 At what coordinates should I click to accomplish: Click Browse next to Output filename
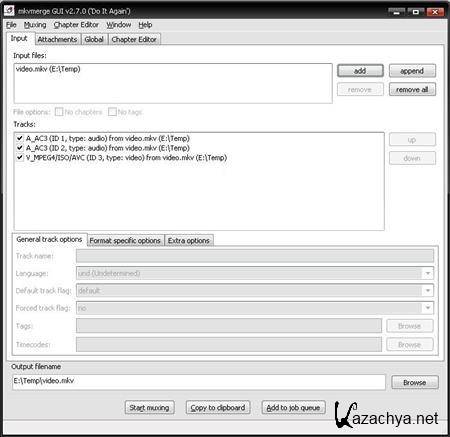(415, 382)
